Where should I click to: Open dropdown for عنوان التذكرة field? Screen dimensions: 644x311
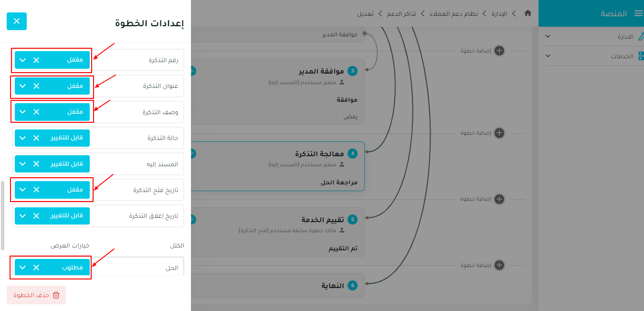[x=22, y=86]
